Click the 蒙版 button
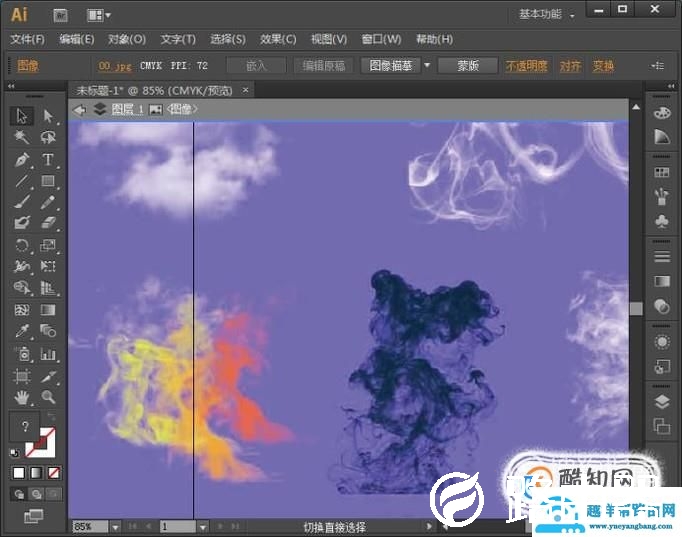 (x=468, y=66)
